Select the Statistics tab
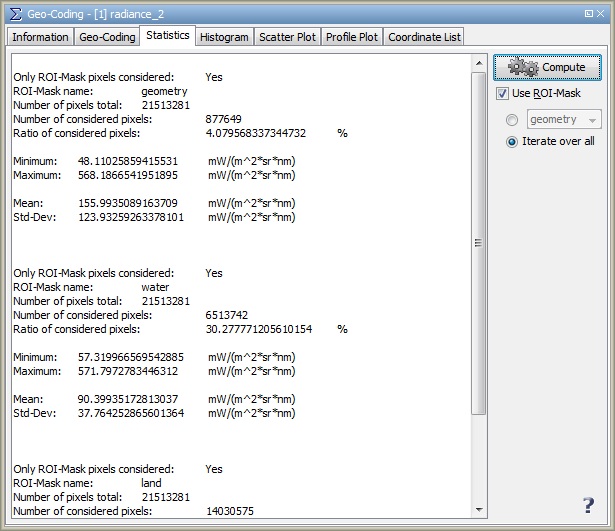Image resolution: width=615 pixels, height=531 pixels. tap(167, 36)
